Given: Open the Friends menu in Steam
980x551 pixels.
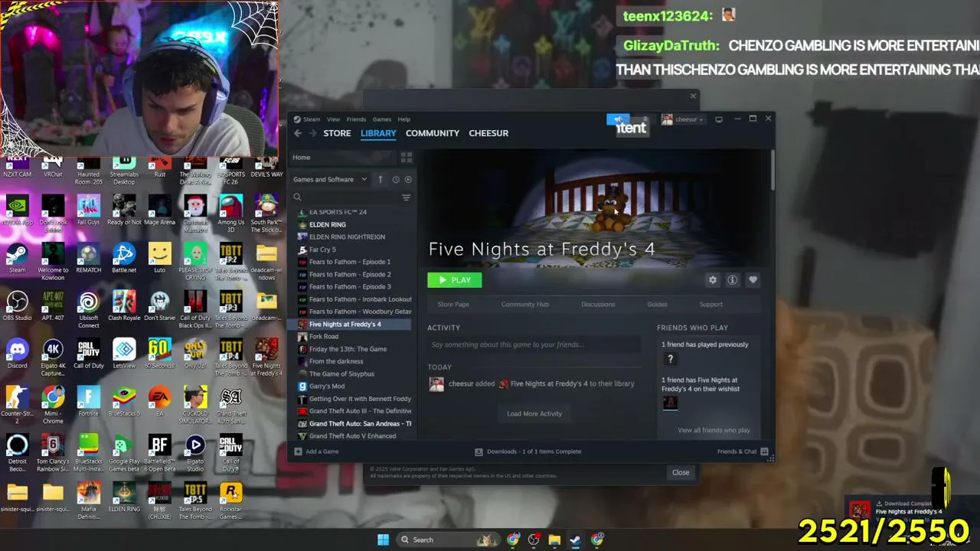Looking at the screenshot, I should (x=356, y=119).
